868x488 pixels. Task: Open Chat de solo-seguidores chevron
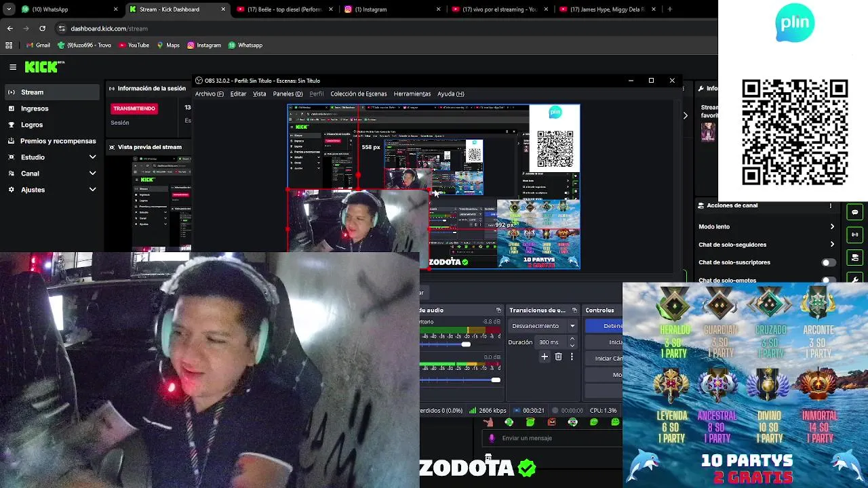point(832,245)
